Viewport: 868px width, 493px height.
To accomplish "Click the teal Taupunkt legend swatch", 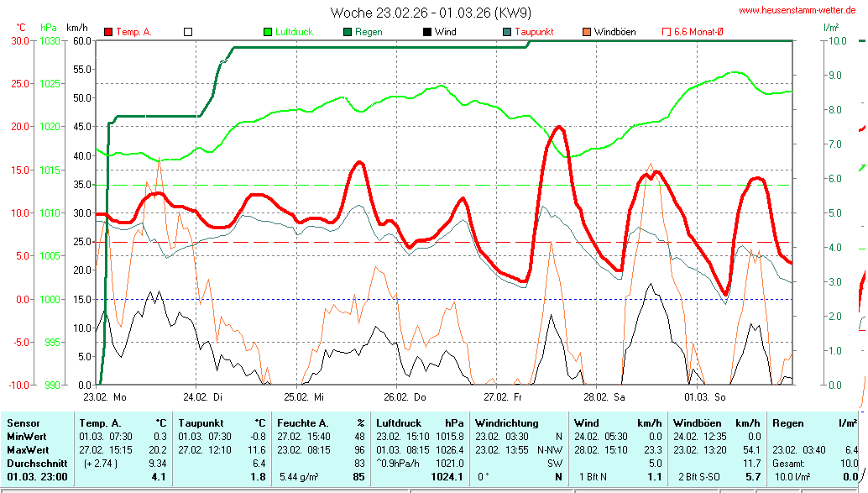I will tap(507, 32).
